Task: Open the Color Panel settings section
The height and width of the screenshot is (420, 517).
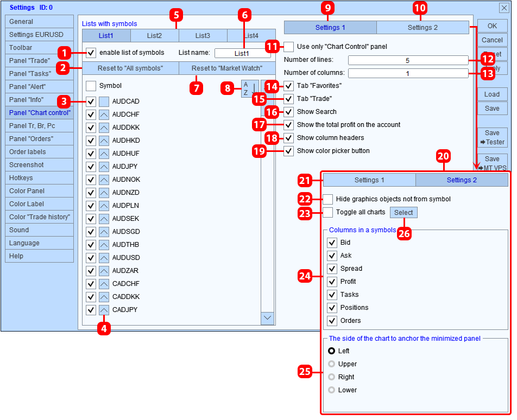Action: [x=39, y=191]
